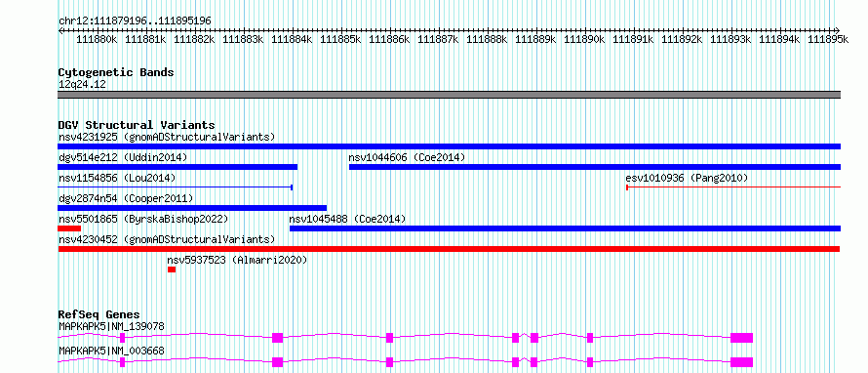
Task: Click the 111890k ruler tick label
Action: 584,39
